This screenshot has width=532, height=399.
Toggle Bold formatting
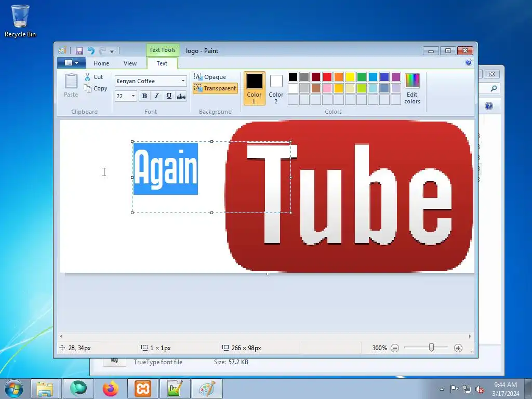pyautogui.click(x=144, y=96)
